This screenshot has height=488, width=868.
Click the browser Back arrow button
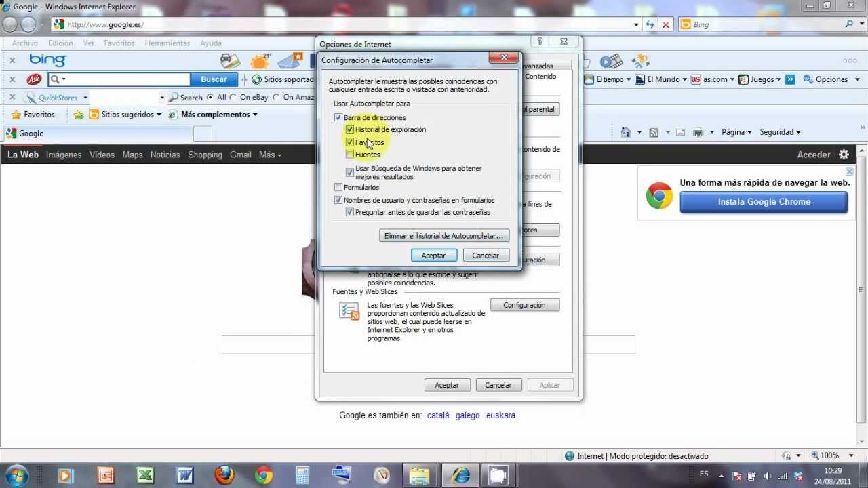coord(10,24)
